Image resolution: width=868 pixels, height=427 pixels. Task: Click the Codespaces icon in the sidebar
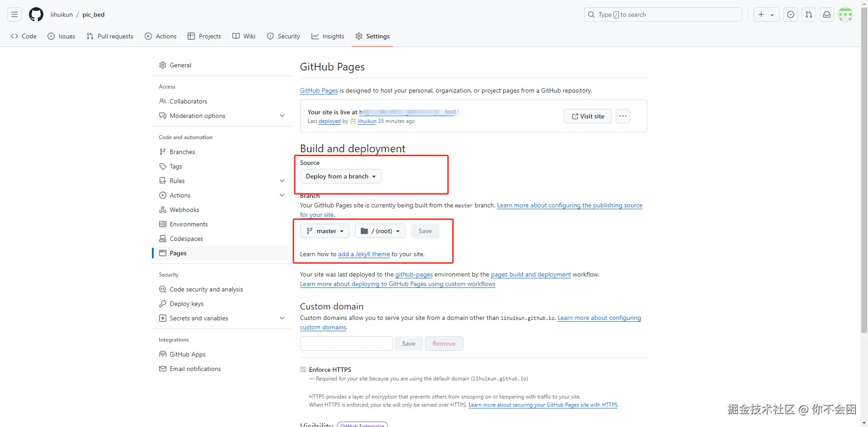coord(163,239)
